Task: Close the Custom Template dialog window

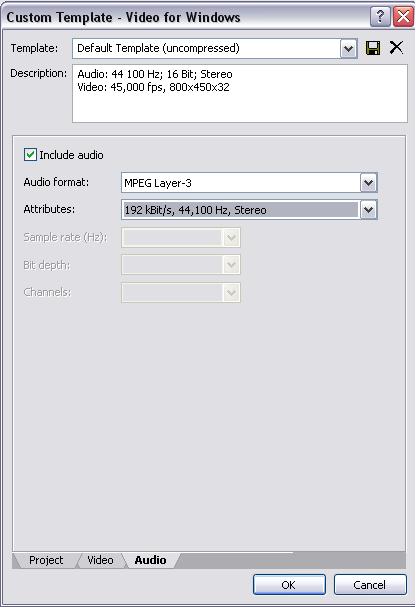Action: pyautogui.click(x=403, y=17)
